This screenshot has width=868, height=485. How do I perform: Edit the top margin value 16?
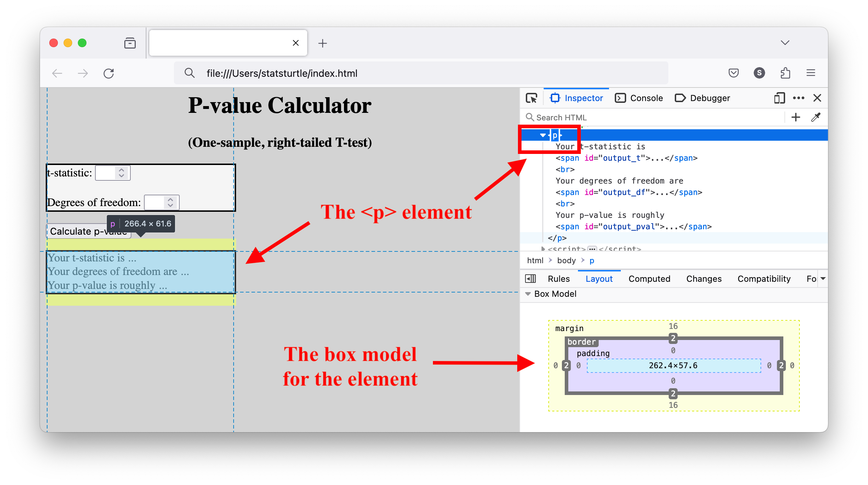click(673, 326)
